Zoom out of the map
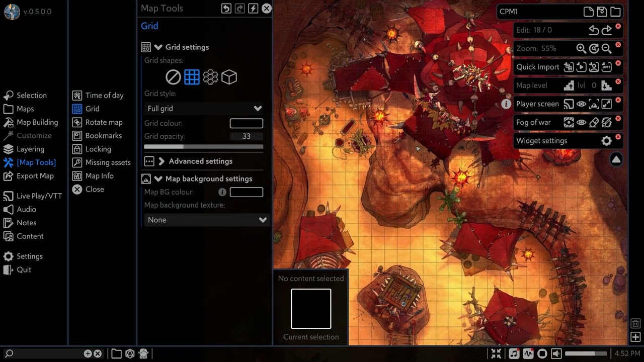The width and height of the screenshot is (644, 362). pyautogui.click(x=607, y=48)
